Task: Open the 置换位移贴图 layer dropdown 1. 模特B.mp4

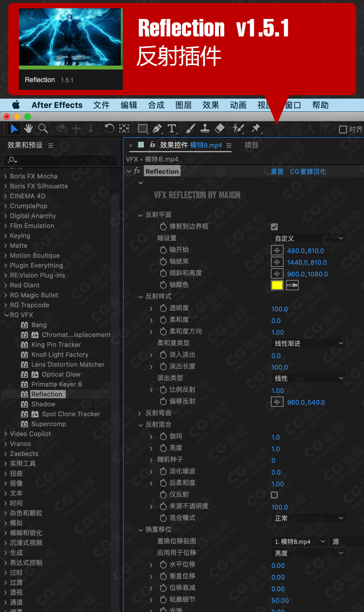Action: (x=299, y=542)
